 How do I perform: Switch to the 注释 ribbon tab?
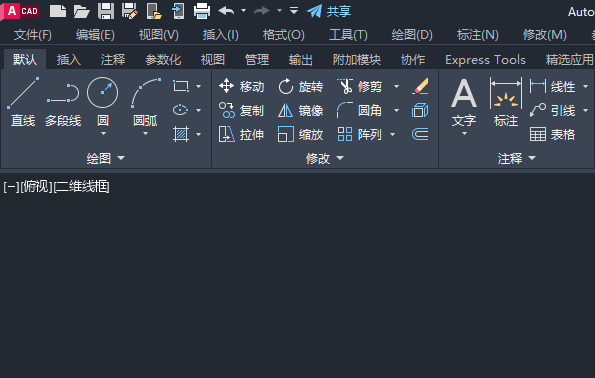tap(113, 60)
